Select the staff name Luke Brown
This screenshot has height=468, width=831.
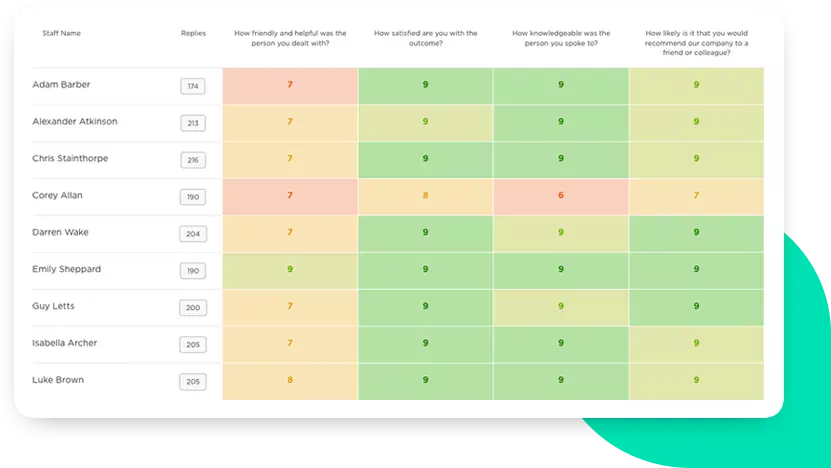[58, 379]
